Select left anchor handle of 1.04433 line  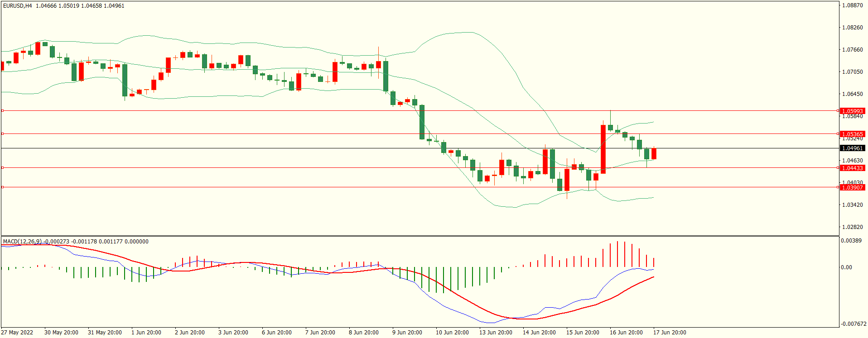(x=2, y=167)
